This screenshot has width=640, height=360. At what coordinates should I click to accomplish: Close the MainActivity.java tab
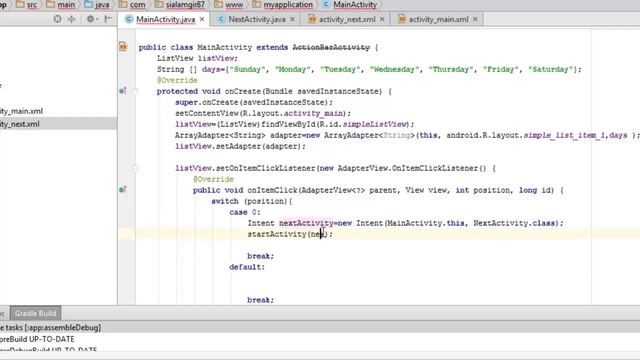(x=202, y=19)
